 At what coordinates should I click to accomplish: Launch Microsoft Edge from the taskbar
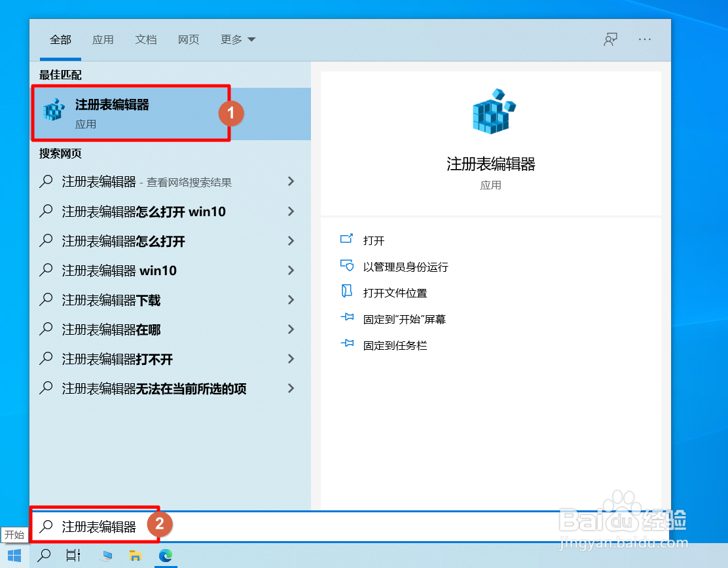coord(166,556)
